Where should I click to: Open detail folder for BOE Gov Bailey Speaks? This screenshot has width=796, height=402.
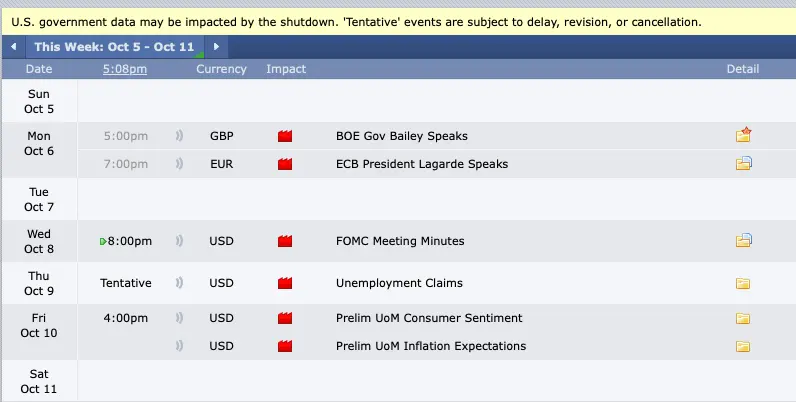(x=743, y=135)
